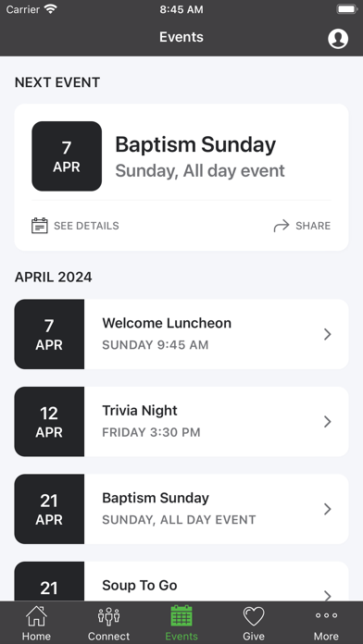This screenshot has width=363, height=644.
Task: Expand Trivia Night chevron
Action: coord(327,421)
